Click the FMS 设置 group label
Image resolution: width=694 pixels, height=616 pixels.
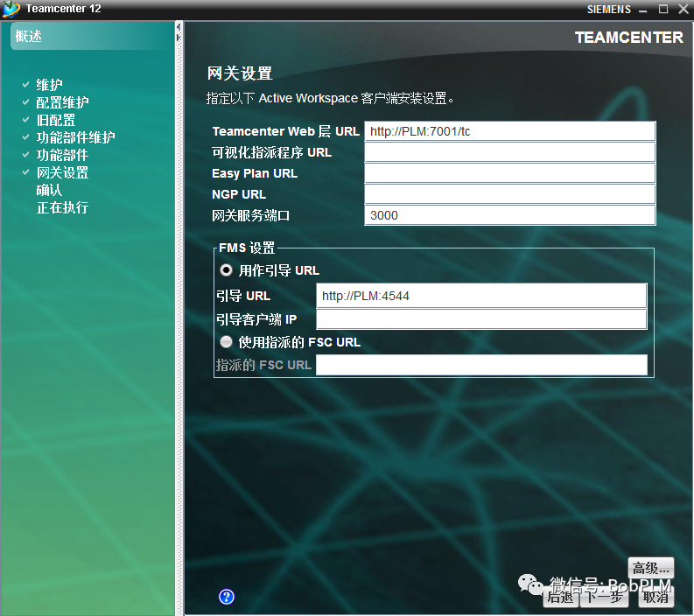pos(247,248)
